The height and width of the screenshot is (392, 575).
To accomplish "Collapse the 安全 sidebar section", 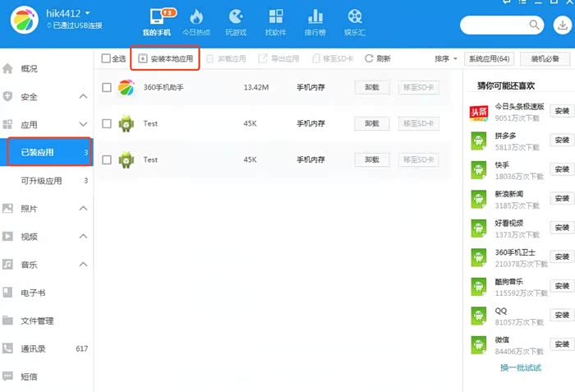I will pyautogui.click(x=83, y=97).
